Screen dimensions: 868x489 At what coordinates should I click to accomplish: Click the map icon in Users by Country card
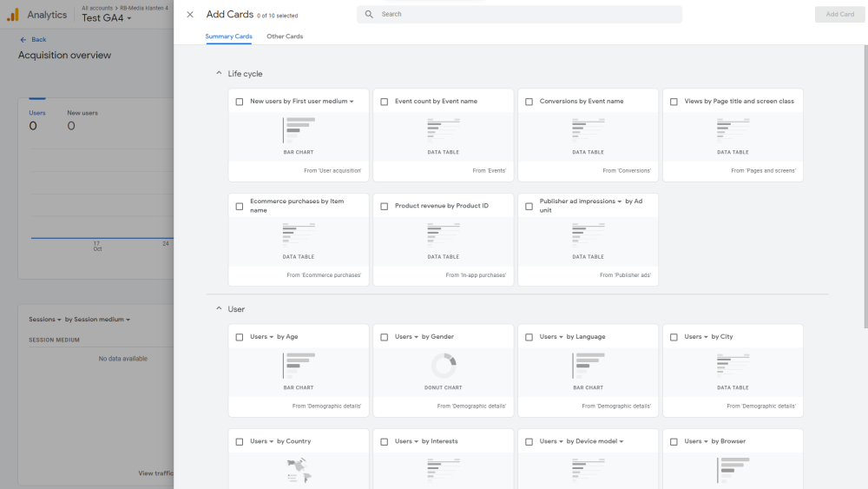click(x=299, y=470)
